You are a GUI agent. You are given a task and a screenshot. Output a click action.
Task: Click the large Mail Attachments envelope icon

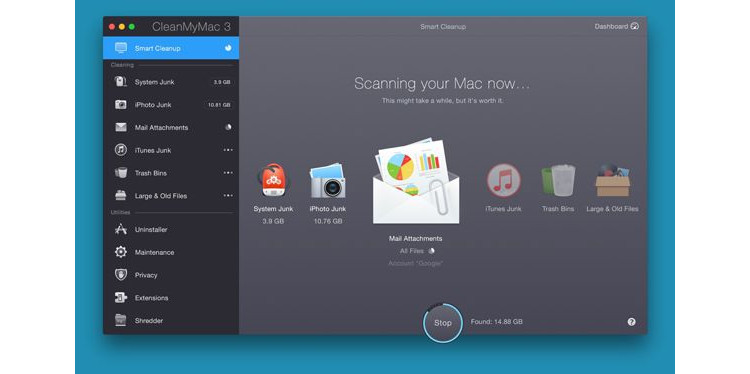click(416, 182)
